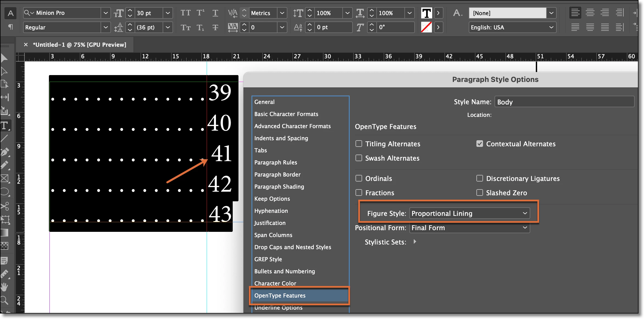Turn on Slashed Zero option
Screen dimensions: 644x319
click(480, 193)
